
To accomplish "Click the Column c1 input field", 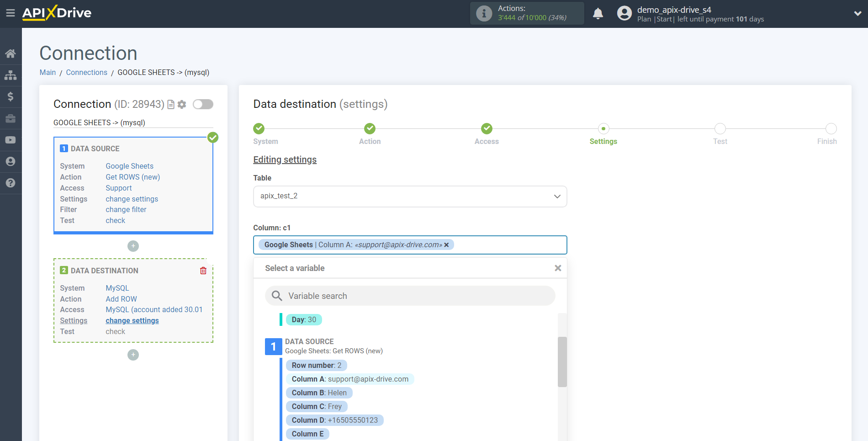I will [410, 245].
